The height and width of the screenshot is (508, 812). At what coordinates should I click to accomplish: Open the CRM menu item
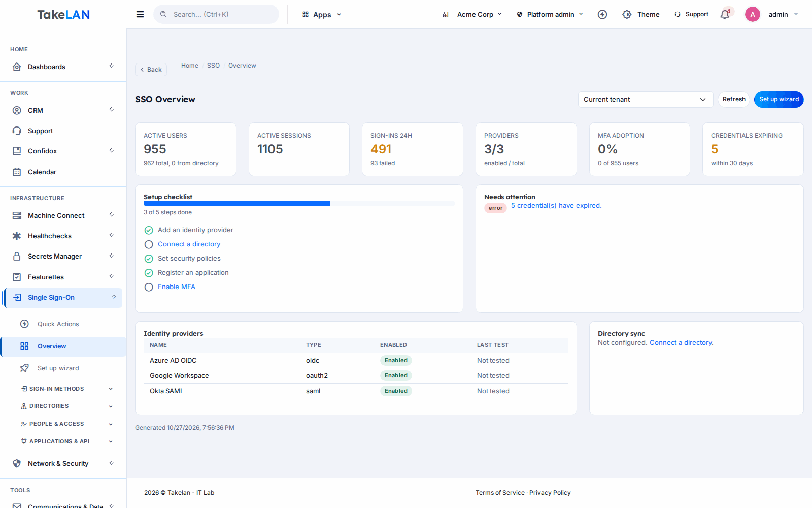63,110
